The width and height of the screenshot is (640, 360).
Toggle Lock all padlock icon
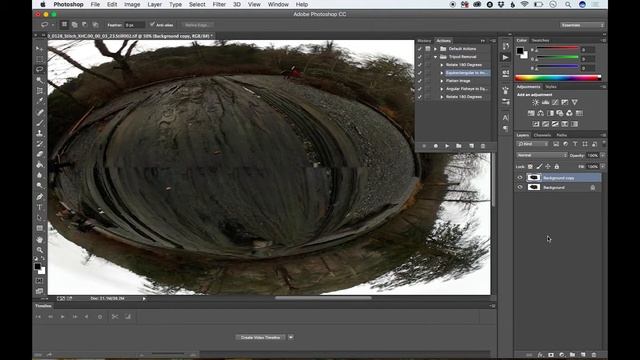[557, 167]
